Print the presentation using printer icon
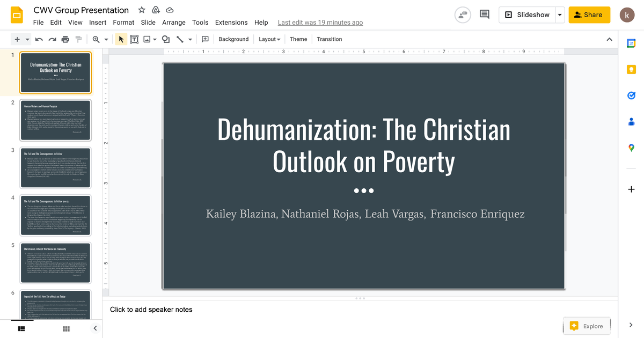 click(65, 39)
